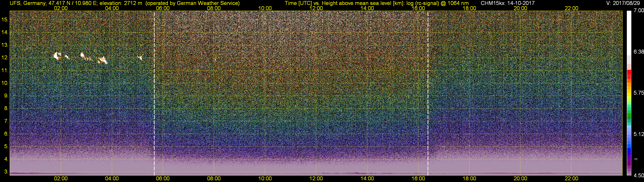Click the 9 km height axis label

pos(6,96)
